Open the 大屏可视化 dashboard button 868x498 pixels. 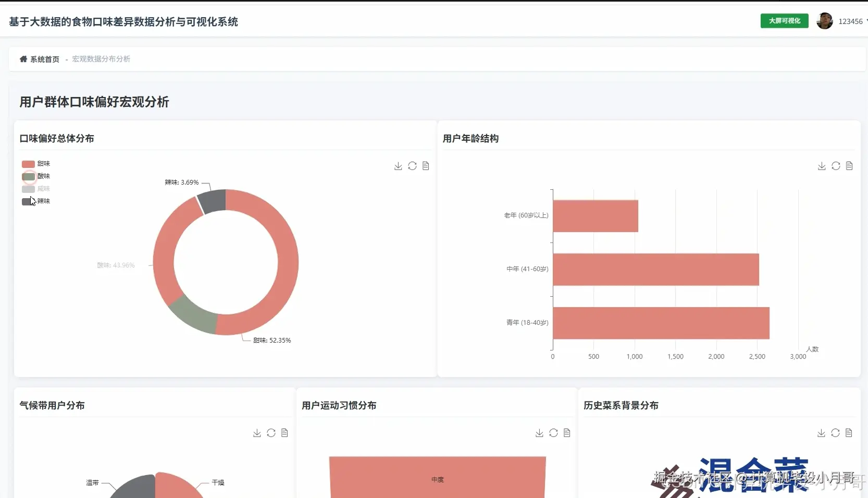[x=784, y=21]
